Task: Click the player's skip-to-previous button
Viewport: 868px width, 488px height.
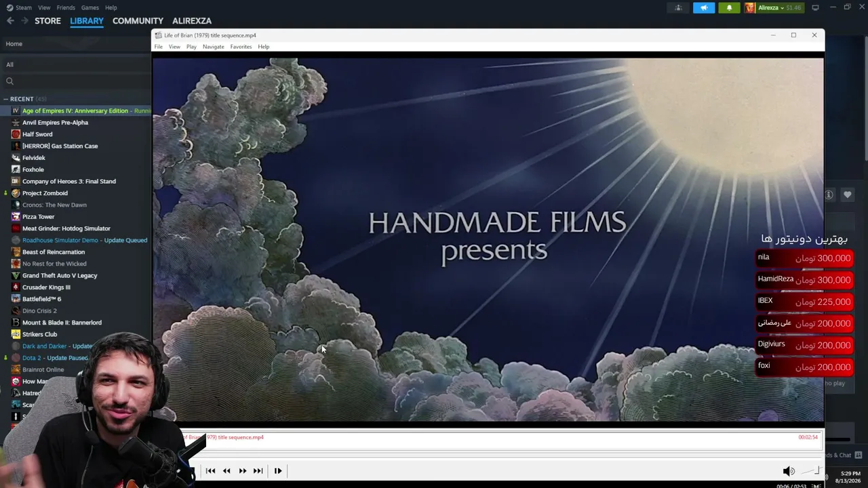Action: coord(210,471)
